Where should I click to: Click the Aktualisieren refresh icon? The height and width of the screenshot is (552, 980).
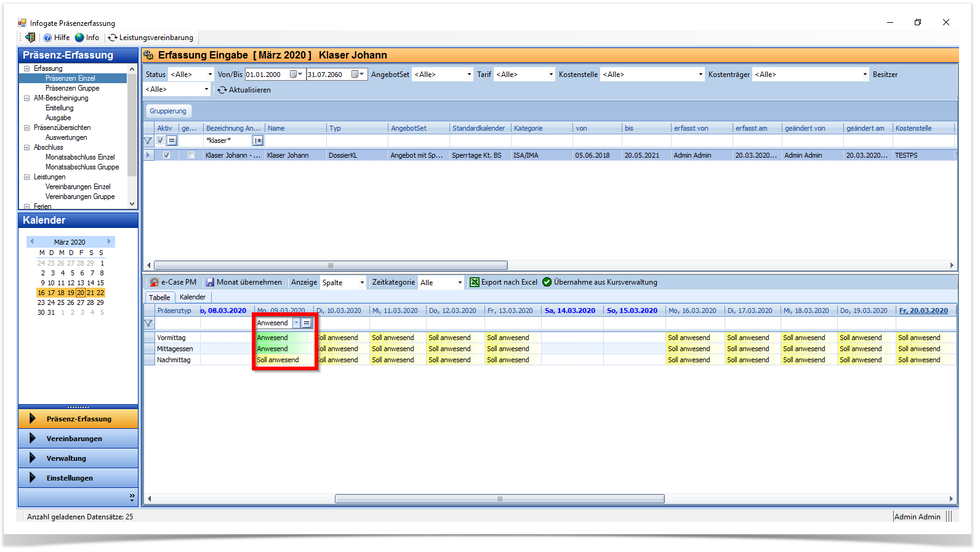(x=222, y=90)
